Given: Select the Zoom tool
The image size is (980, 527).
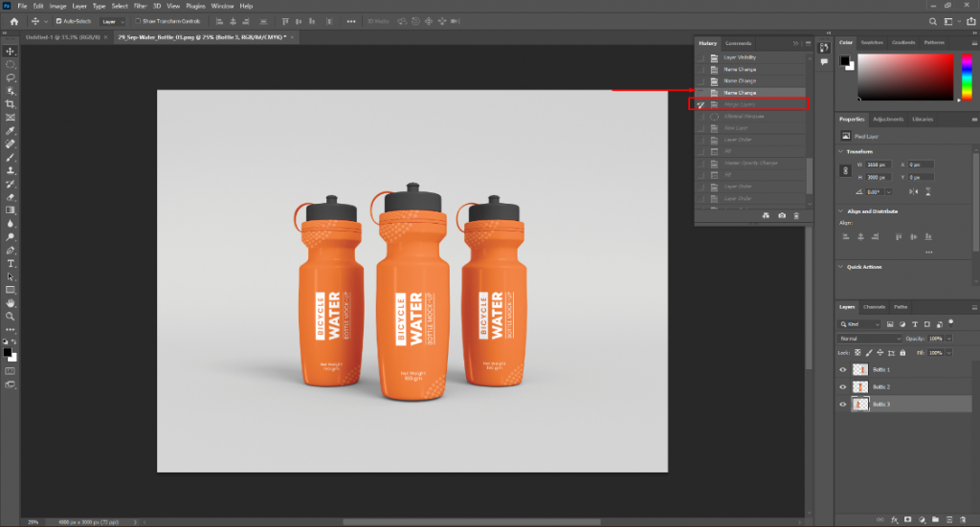Looking at the screenshot, I should point(10,316).
